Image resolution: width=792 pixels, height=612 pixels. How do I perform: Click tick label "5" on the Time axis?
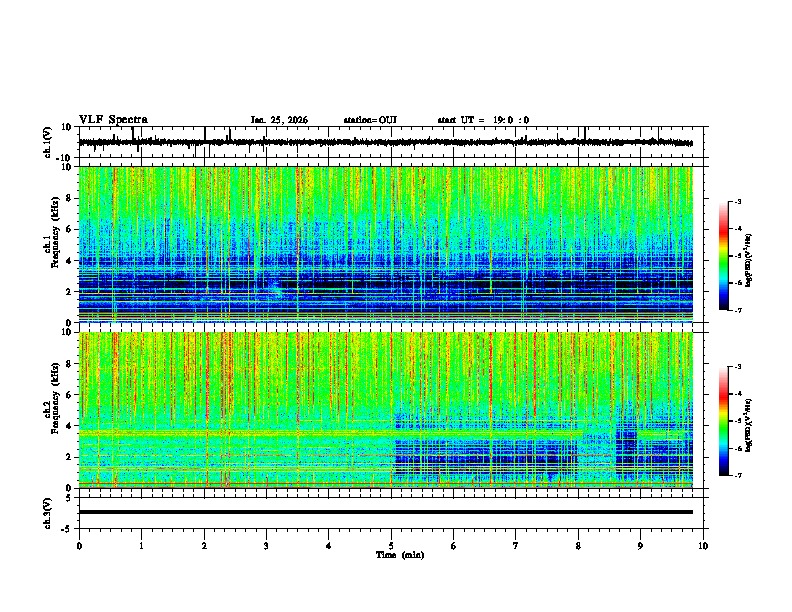[x=391, y=546]
